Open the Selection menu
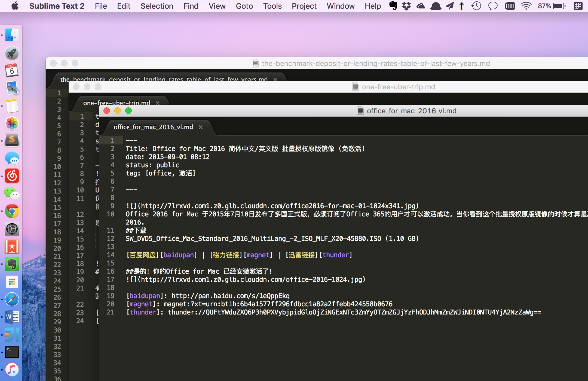Viewport: 588px width, 381px height. [157, 6]
